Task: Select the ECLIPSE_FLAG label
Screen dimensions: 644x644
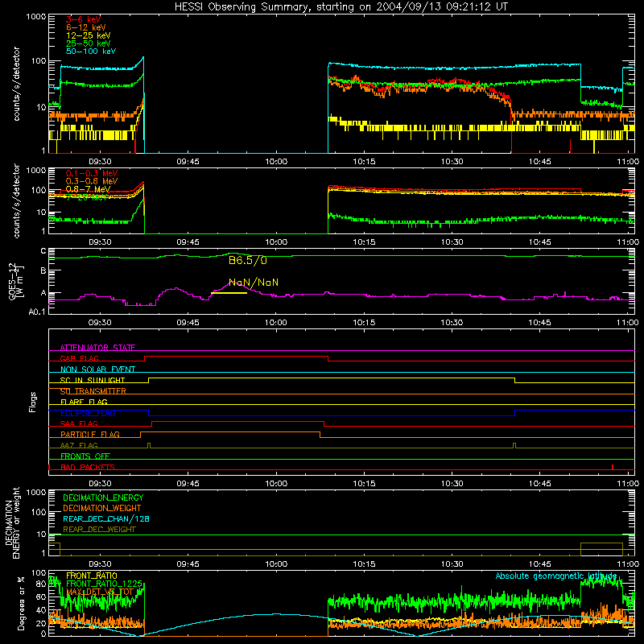Action: point(88,413)
